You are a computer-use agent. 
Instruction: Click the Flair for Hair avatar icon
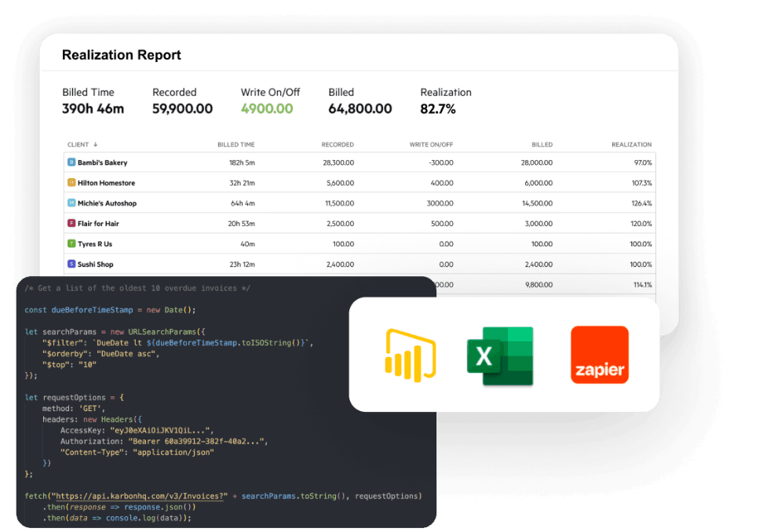coord(71,224)
